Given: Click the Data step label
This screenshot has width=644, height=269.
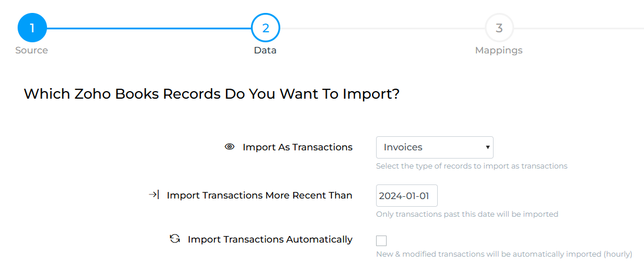Looking at the screenshot, I should tap(265, 51).
